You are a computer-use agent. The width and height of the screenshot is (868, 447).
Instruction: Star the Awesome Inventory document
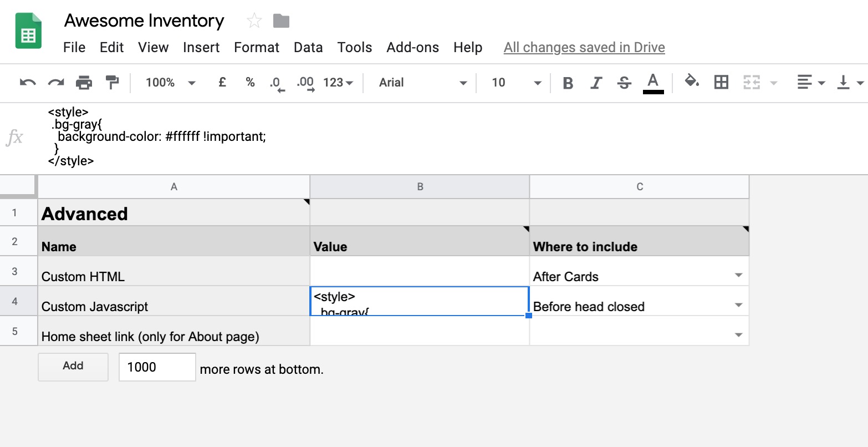(x=254, y=21)
